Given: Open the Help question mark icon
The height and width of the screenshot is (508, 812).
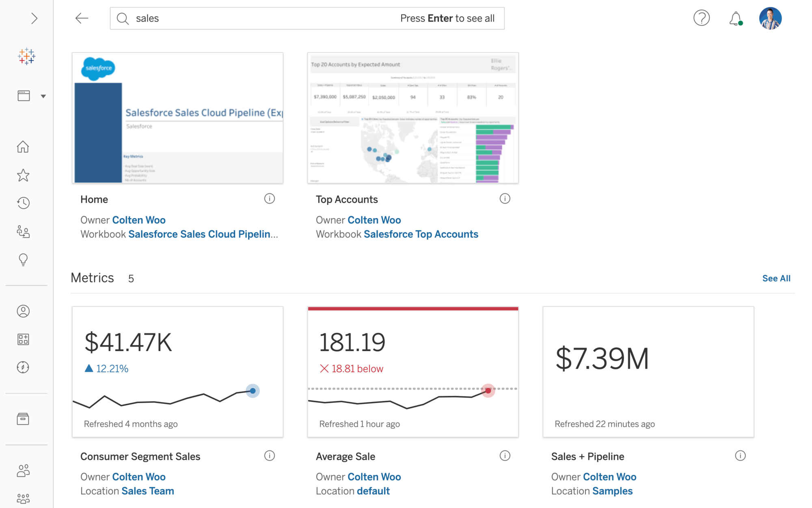Looking at the screenshot, I should (701, 18).
